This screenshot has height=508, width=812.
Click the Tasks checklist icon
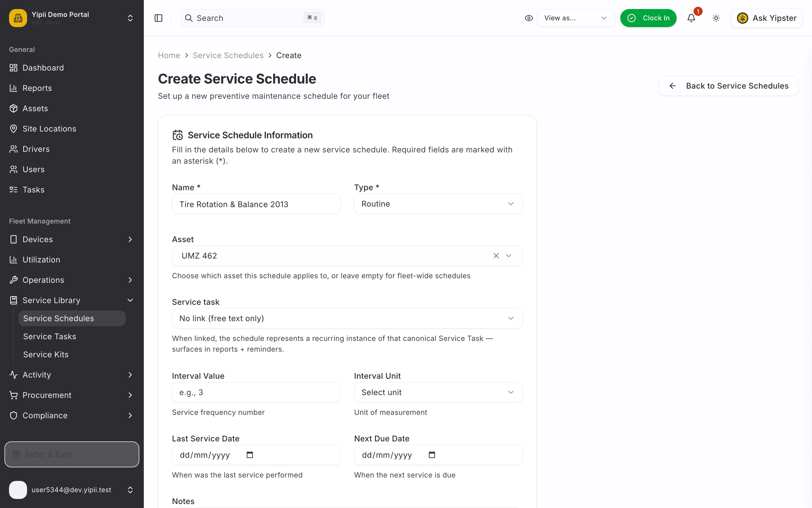(14, 190)
